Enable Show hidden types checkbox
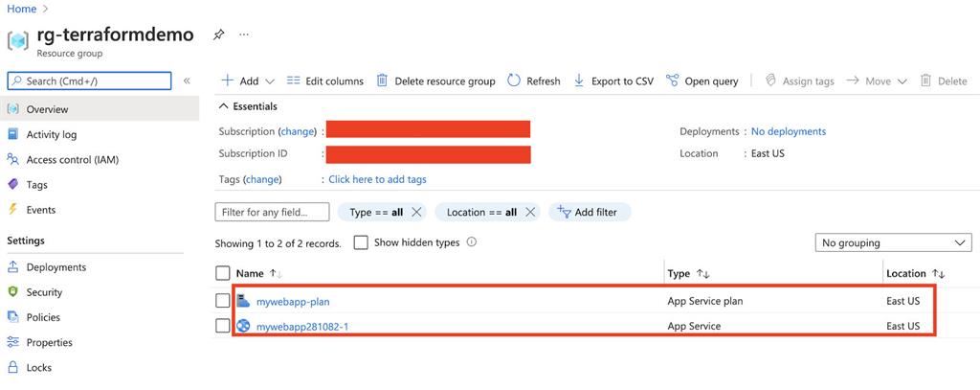 361,242
